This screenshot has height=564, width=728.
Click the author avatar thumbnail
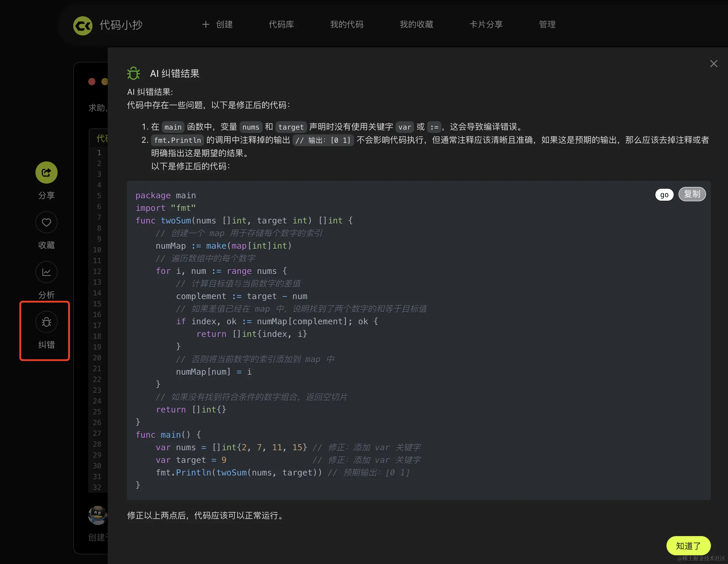[97, 515]
